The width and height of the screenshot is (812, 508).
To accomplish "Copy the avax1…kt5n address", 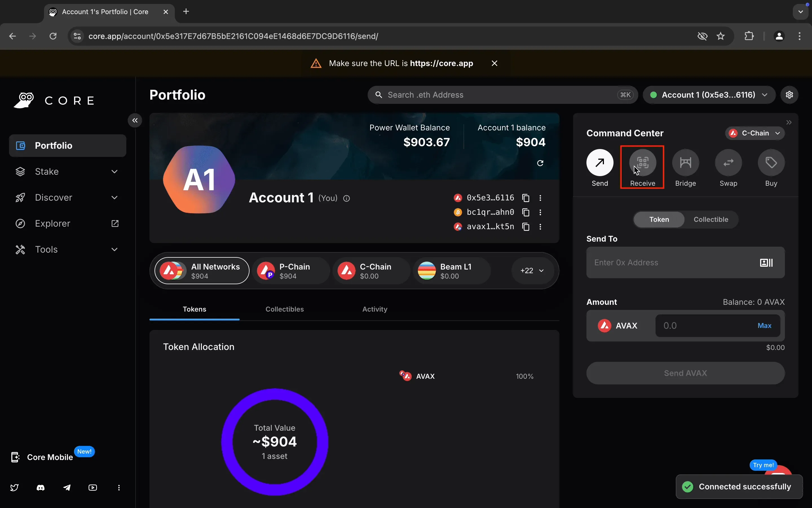I will [x=526, y=227].
